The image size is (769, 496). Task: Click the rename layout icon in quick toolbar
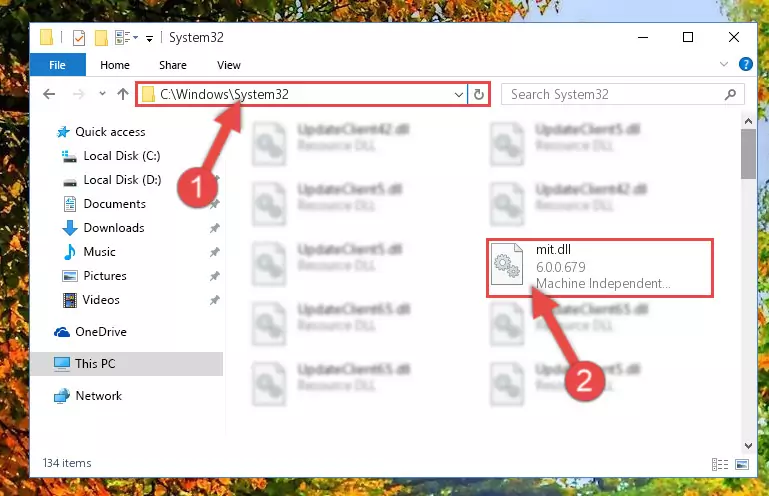tap(123, 37)
